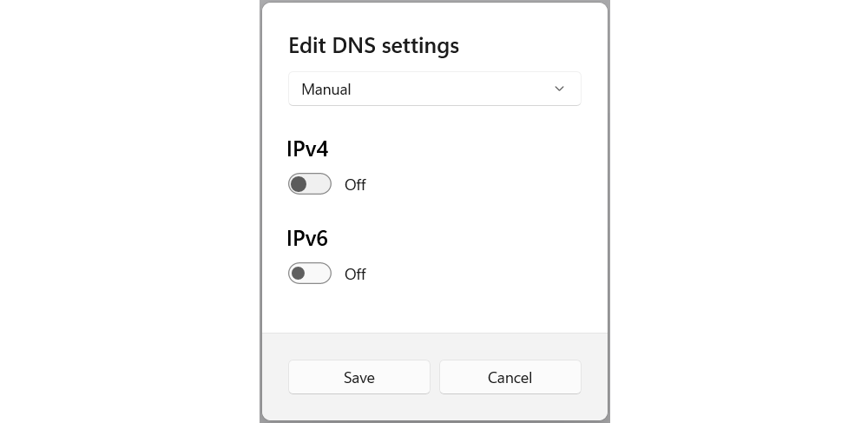Click the IPv4 toggle's round knob
Viewport: 868px width, 423px height.
pyautogui.click(x=299, y=184)
